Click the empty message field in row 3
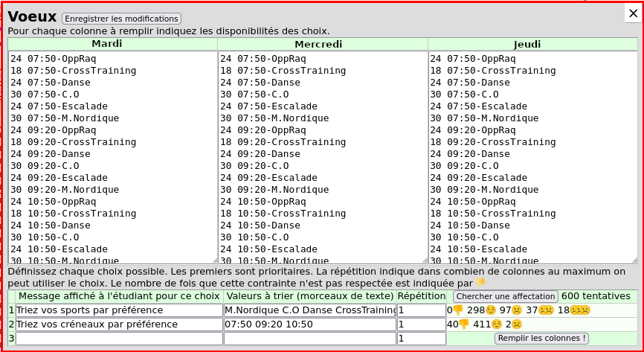 pyautogui.click(x=119, y=339)
